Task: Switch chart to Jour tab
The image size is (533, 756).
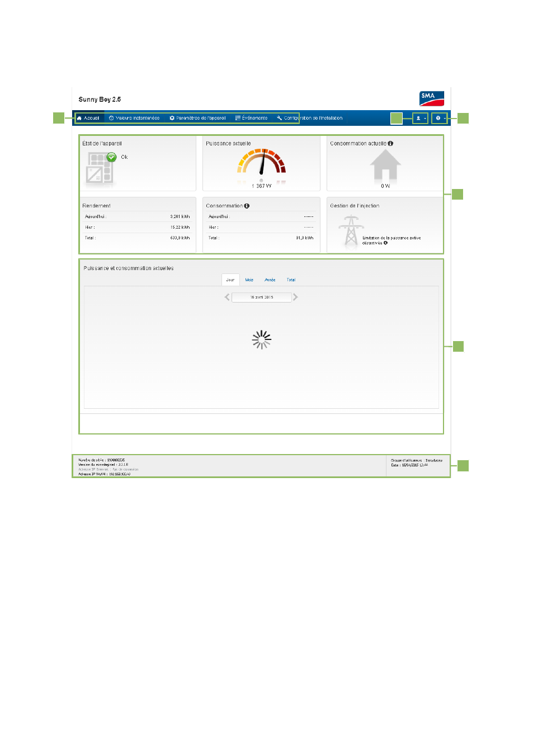Action: pyautogui.click(x=230, y=280)
